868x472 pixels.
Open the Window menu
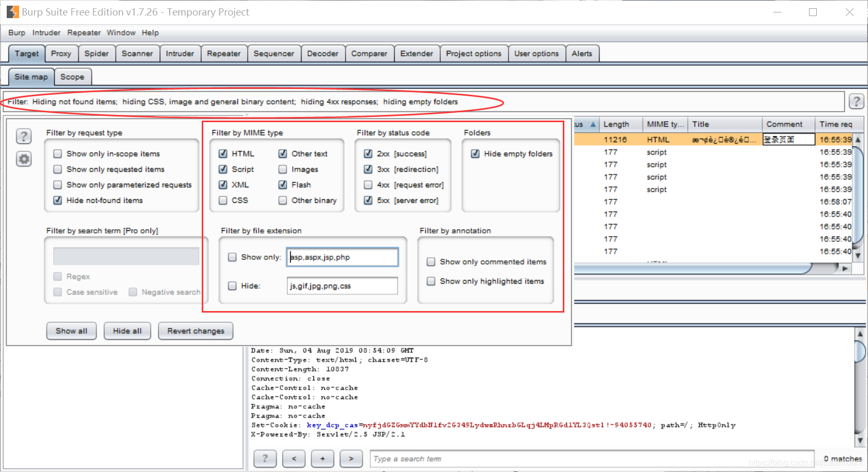click(121, 33)
